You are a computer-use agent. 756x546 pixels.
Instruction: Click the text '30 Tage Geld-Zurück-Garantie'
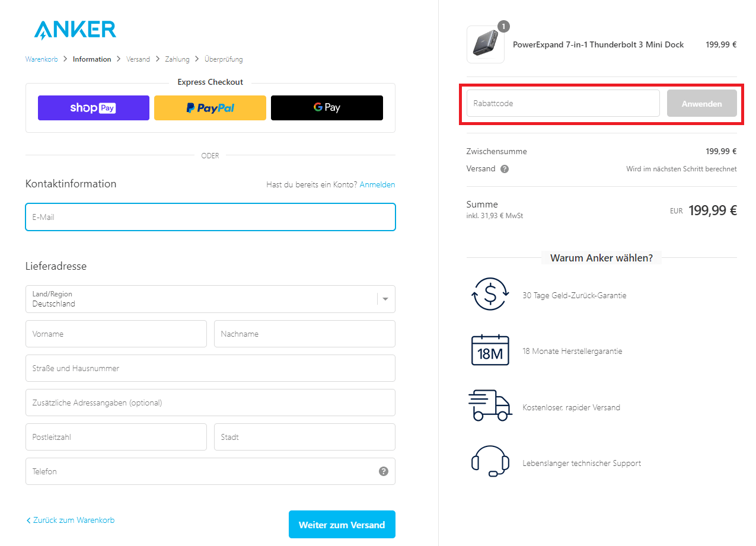[575, 295]
